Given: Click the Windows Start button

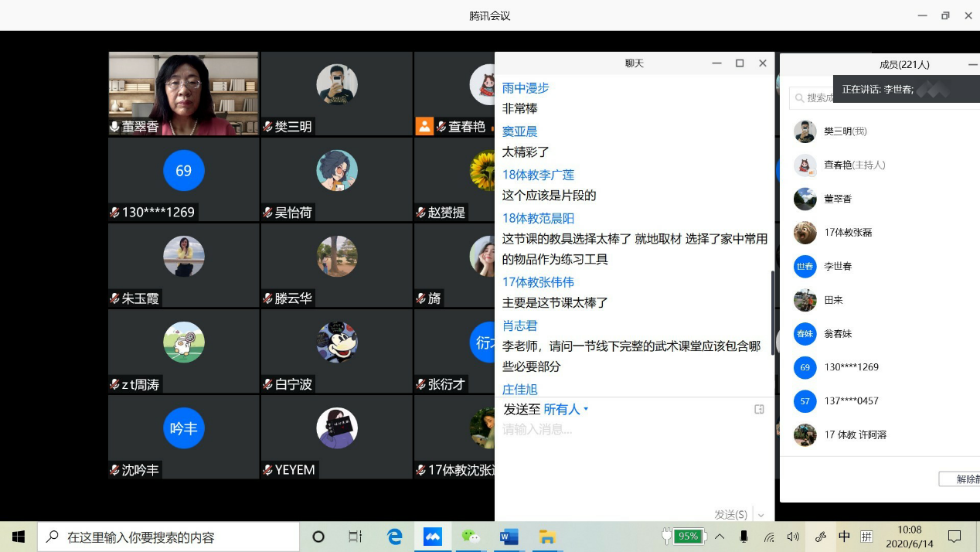Looking at the screenshot, I should pos(19,537).
